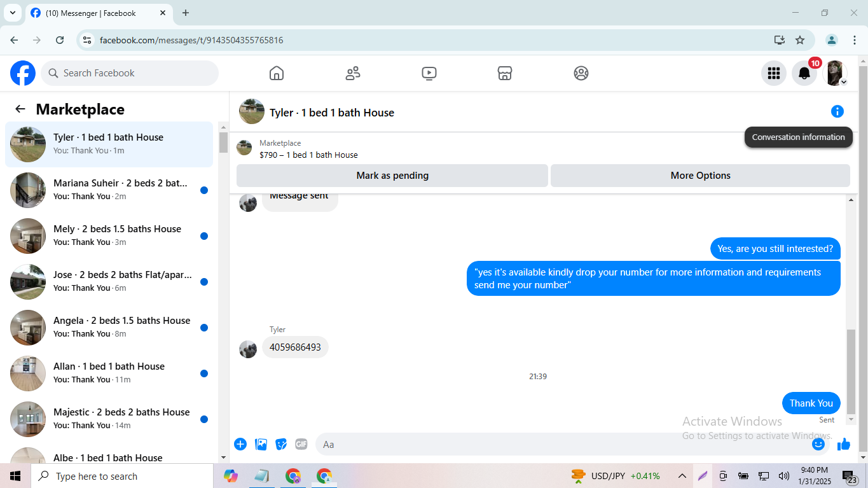
Task: Open the Video icon in top navigation
Action: tap(429, 73)
